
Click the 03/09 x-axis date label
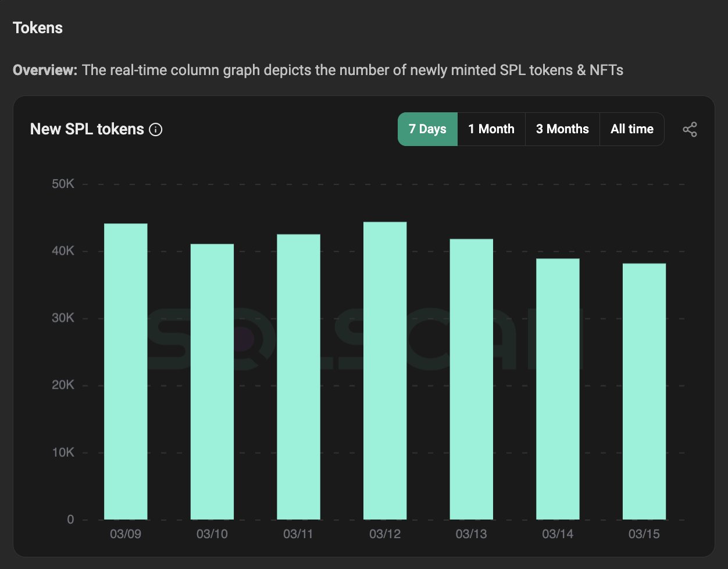(x=126, y=534)
